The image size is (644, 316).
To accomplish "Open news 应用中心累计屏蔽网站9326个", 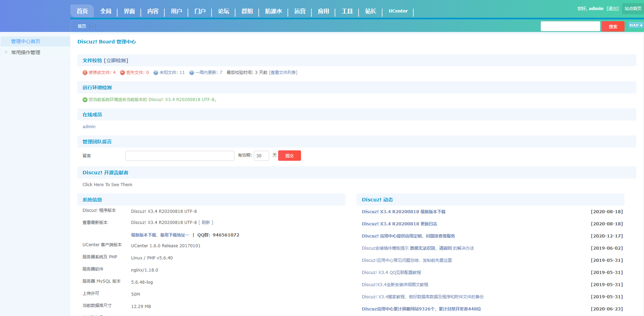I will (x=421, y=309).
